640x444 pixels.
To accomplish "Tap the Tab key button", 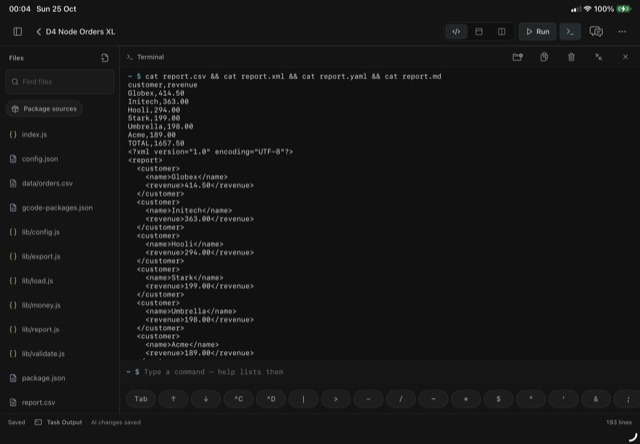I will click(x=141, y=399).
